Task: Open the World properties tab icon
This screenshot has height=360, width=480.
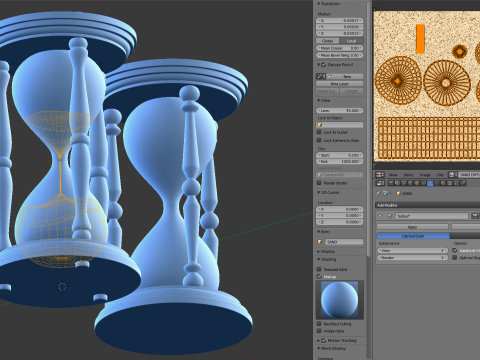Action: click(410, 183)
